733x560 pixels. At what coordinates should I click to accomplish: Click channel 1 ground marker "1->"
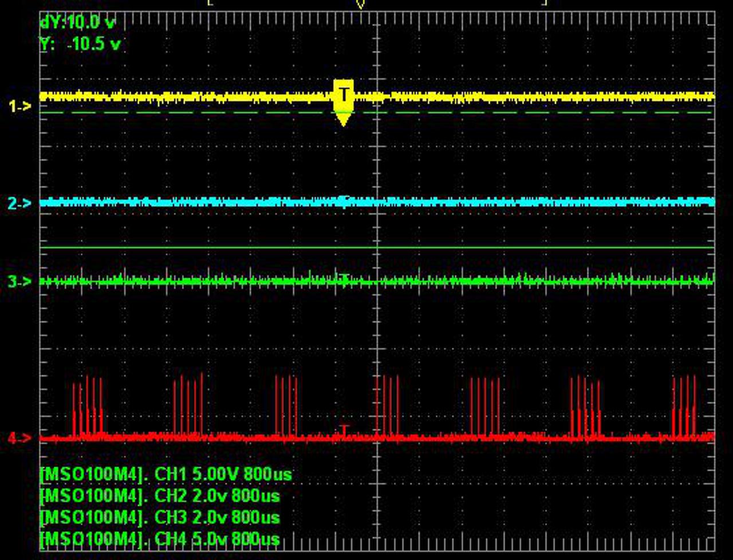(x=19, y=106)
